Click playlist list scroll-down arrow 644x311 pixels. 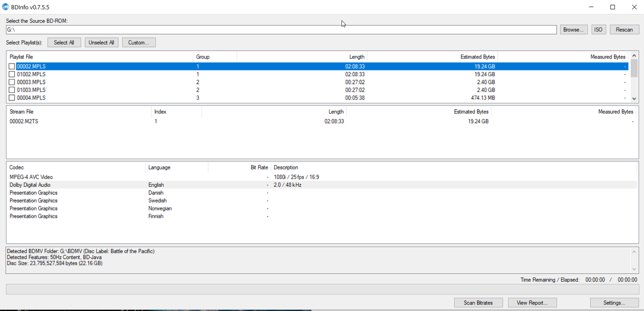click(x=634, y=98)
